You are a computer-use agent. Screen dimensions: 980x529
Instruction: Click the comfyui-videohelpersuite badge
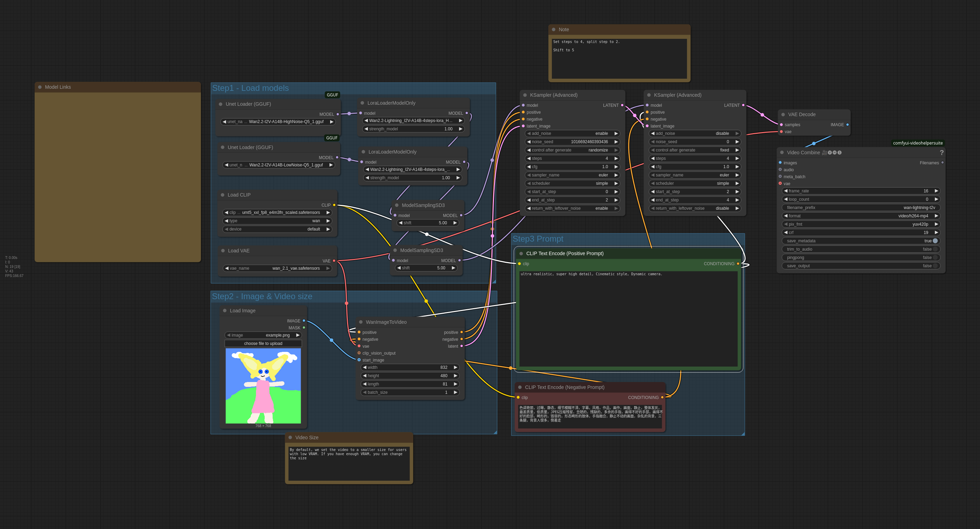918,143
